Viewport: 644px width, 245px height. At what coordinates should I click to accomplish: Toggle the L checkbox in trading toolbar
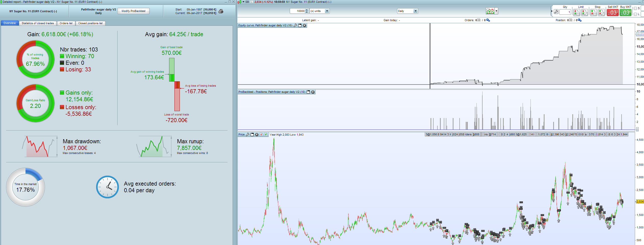pyautogui.click(x=635, y=14)
